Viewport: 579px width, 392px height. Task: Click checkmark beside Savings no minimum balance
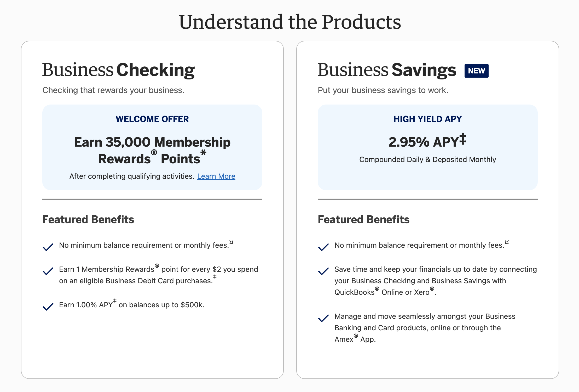(x=323, y=247)
